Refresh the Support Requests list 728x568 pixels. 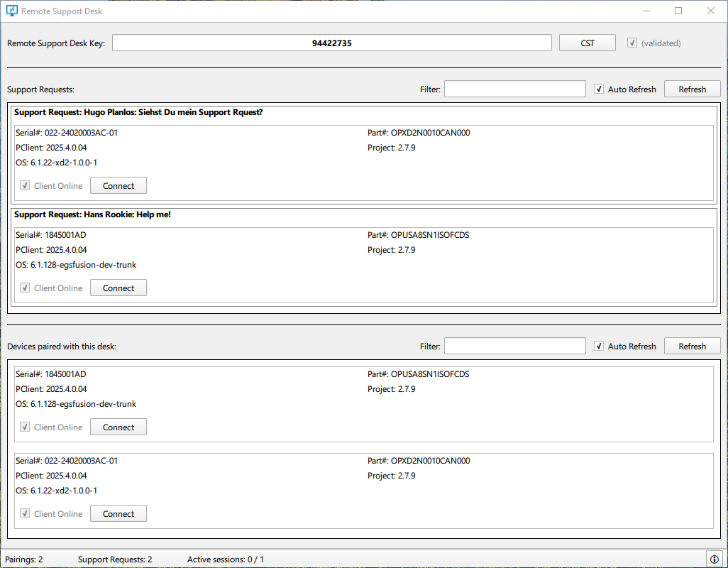[x=693, y=89]
